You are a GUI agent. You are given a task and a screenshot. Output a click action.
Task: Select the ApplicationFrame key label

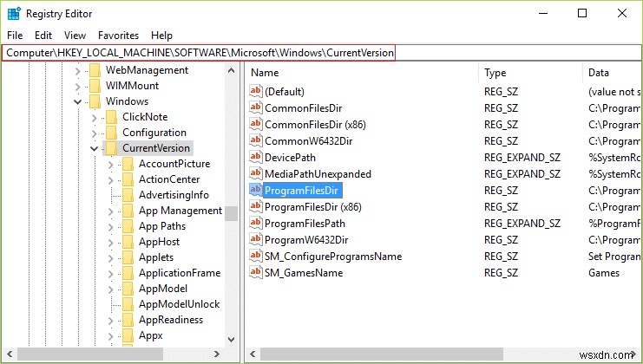[x=180, y=273]
